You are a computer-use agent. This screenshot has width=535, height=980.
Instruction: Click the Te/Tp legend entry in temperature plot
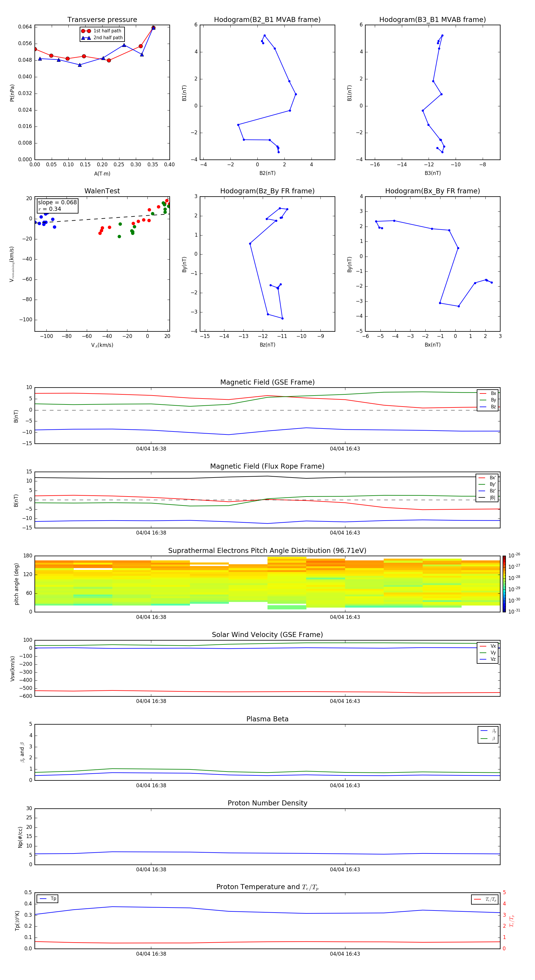[x=485, y=899]
